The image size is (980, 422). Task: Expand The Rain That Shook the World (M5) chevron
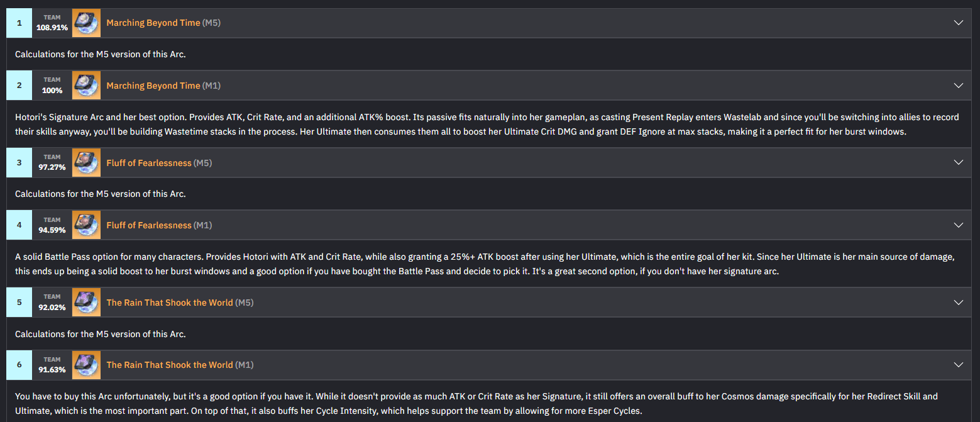coord(958,303)
